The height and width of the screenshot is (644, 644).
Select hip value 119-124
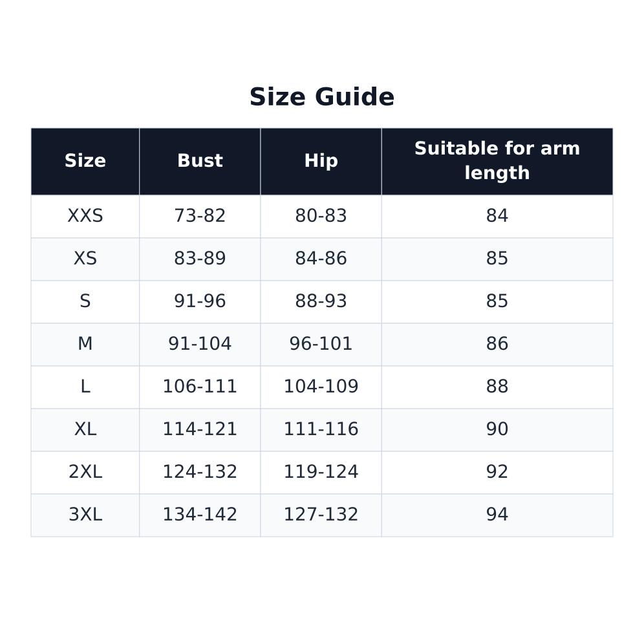tap(321, 472)
